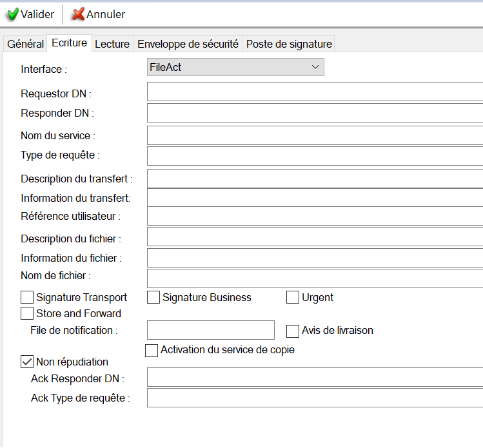Enable Activation du service de copie

tap(152, 350)
